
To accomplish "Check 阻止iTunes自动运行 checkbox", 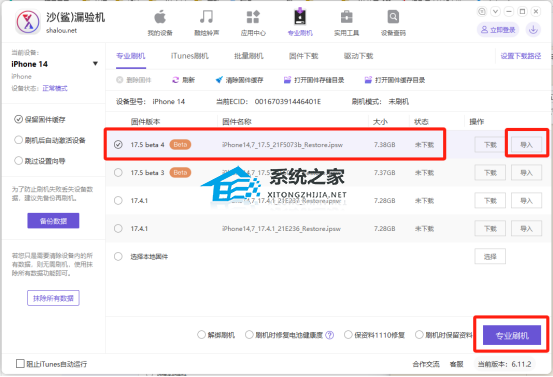I will click(x=20, y=364).
